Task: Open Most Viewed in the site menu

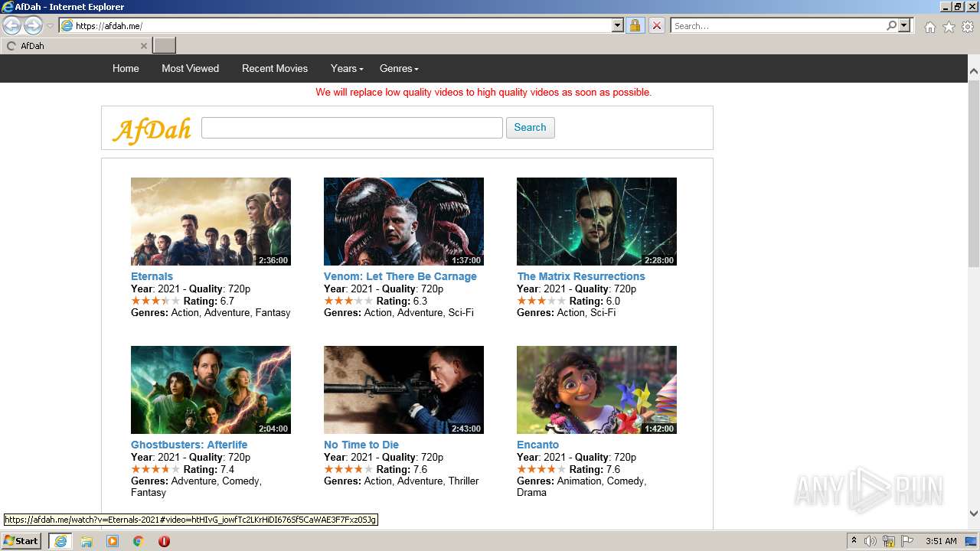Action: [190, 68]
